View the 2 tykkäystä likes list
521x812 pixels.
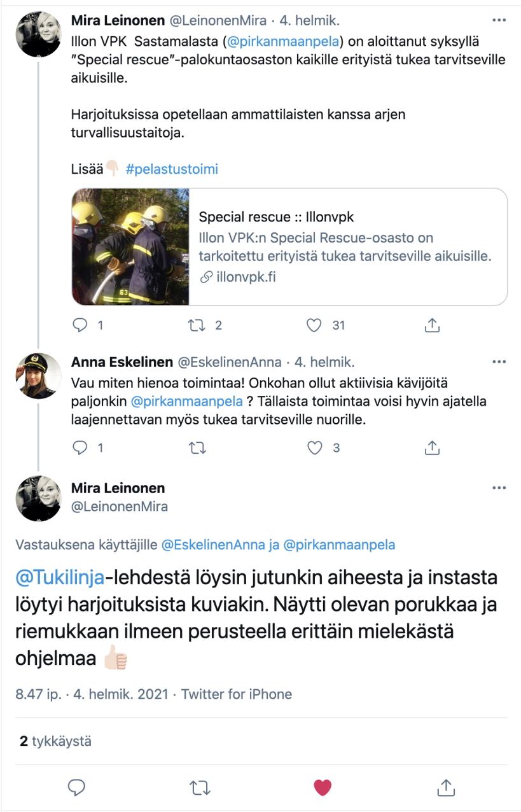(55, 741)
